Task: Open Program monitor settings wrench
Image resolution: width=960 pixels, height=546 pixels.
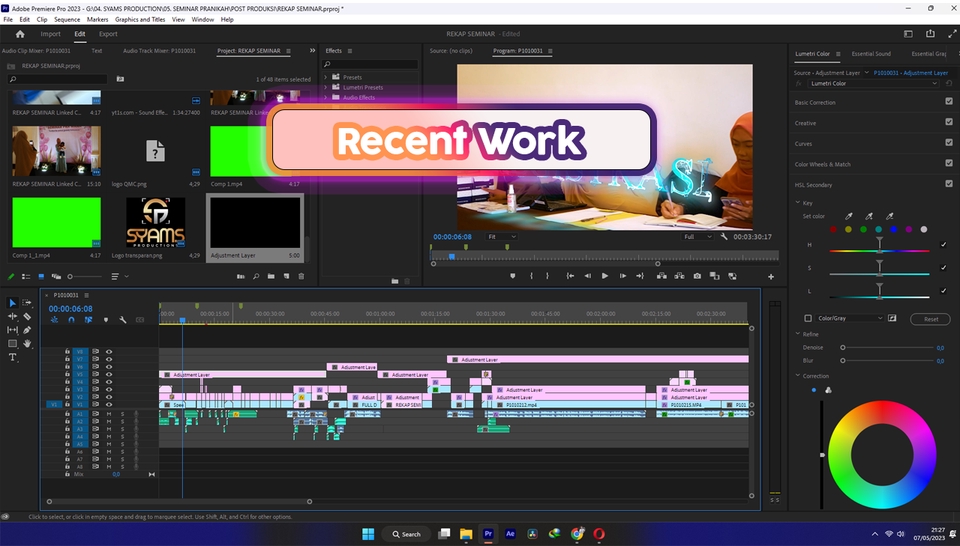Action: [724, 237]
